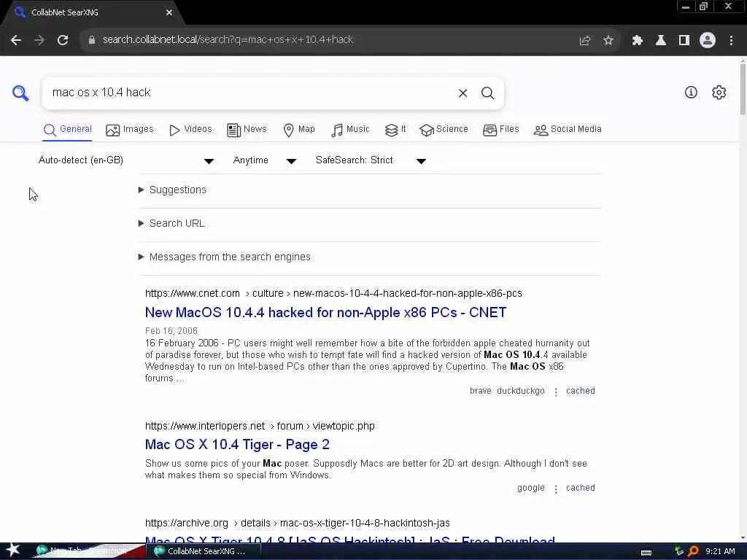Share this page icon in address bar
The image size is (747, 560).
click(585, 41)
